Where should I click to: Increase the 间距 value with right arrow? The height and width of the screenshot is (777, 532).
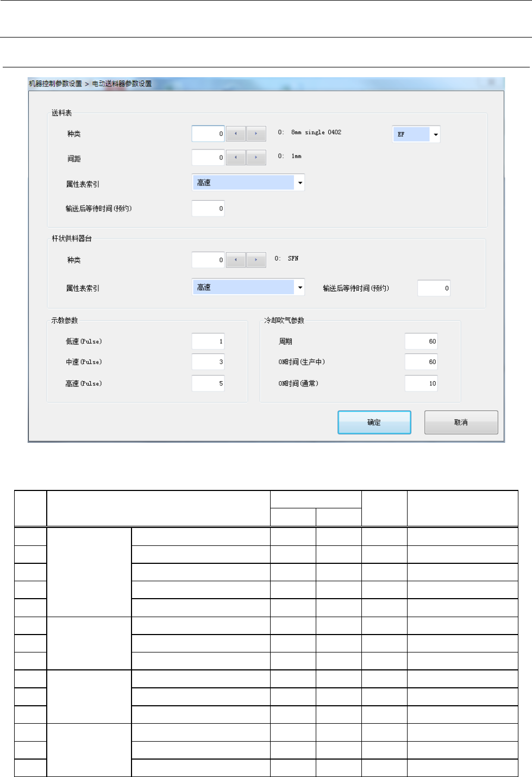click(256, 158)
